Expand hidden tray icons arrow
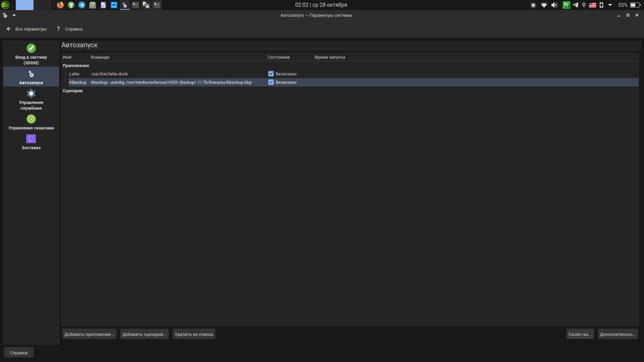The image size is (644, 362). tap(610, 5)
